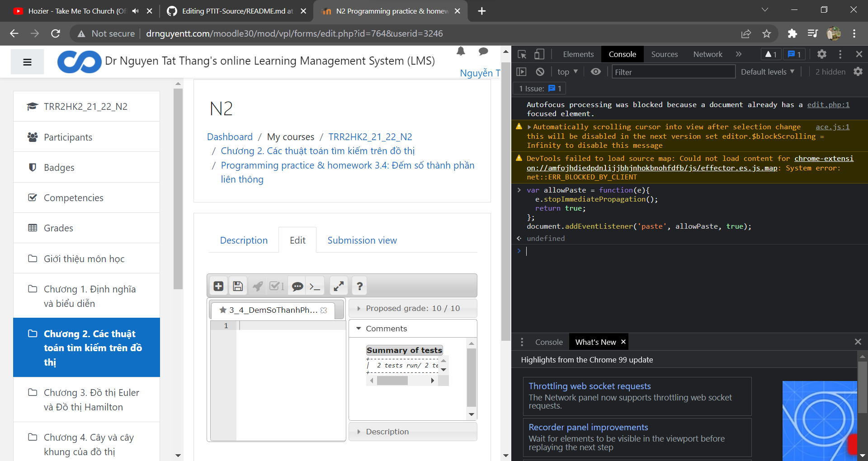The width and height of the screenshot is (868, 461).
Task: Create live expression with eye icon
Action: coord(596,72)
